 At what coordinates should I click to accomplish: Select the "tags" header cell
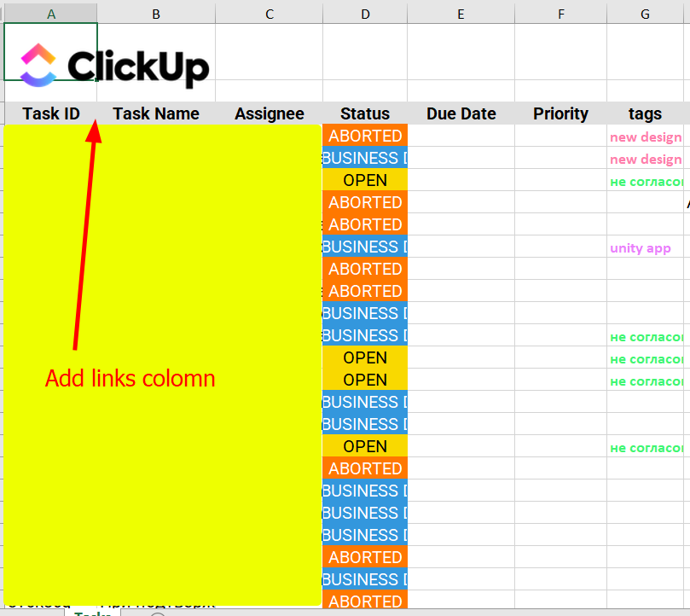(645, 113)
